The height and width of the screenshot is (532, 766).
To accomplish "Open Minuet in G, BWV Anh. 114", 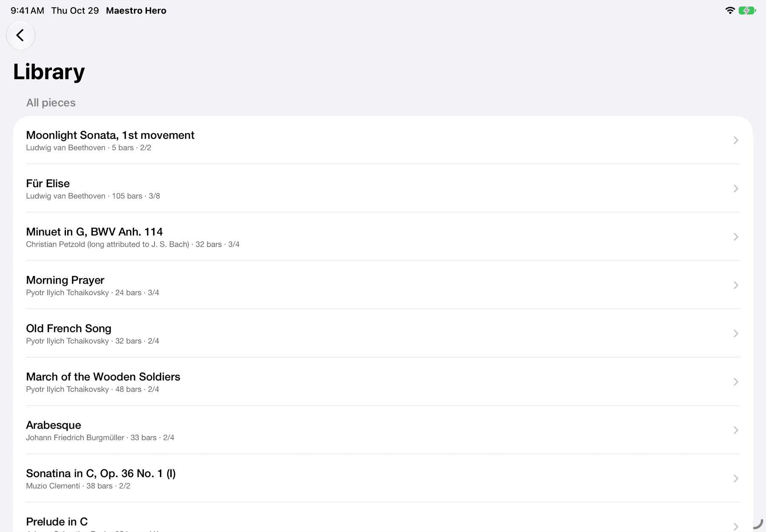I will tap(383, 237).
